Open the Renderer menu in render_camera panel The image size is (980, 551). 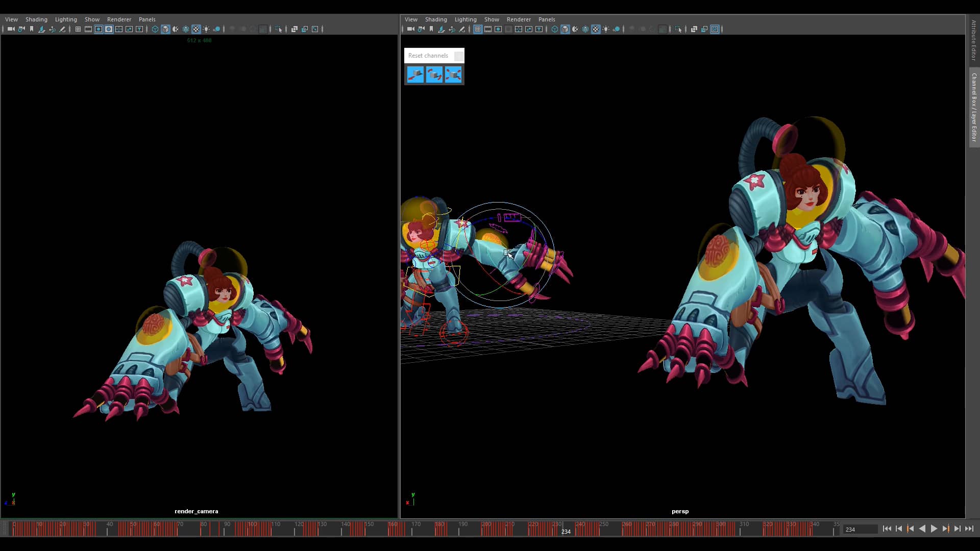point(119,19)
